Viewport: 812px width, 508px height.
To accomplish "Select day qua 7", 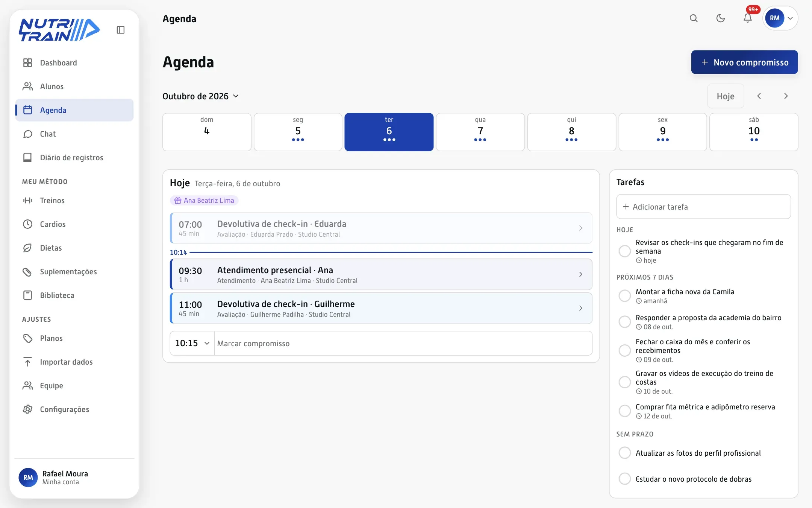I will point(480,132).
